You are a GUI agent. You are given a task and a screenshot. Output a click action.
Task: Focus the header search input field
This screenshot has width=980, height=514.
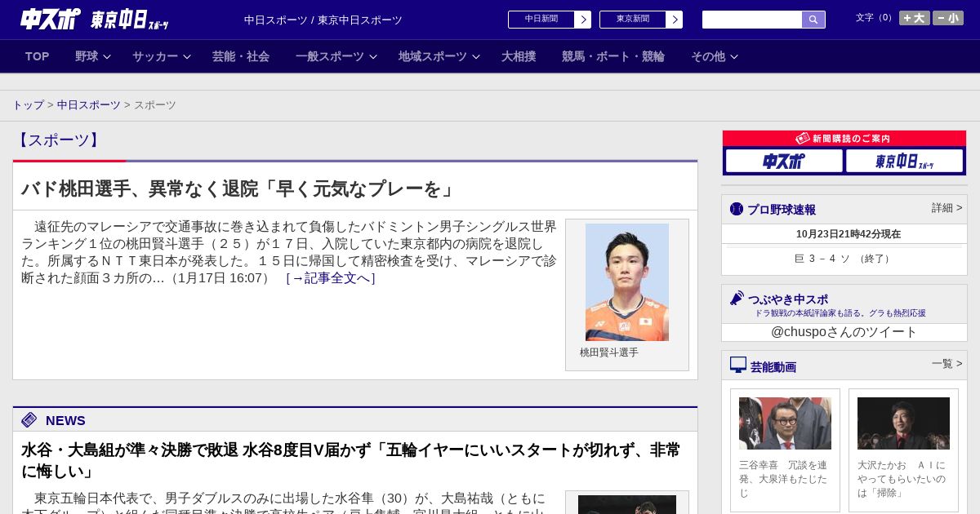pyautogui.click(x=752, y=20)
